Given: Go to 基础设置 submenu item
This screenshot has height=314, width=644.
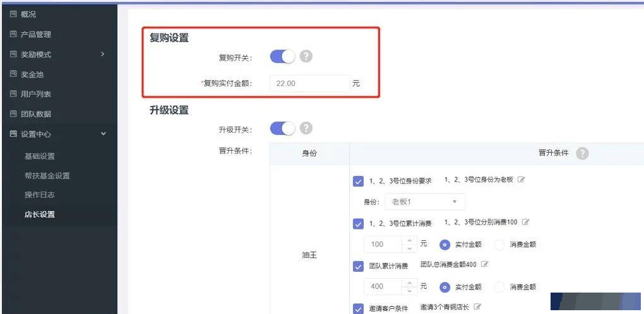Looking at the screenshot, I should click(x=39, y=156).
